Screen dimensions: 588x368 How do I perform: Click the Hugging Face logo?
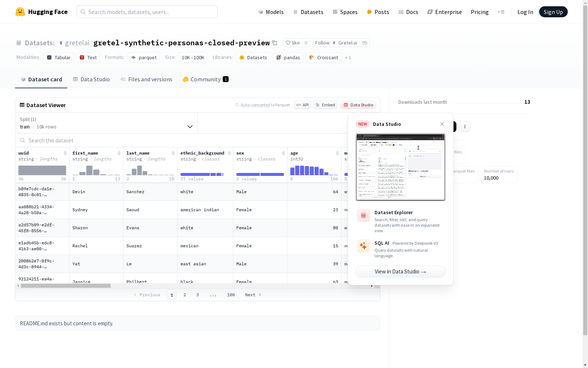[x=42, y=12]
